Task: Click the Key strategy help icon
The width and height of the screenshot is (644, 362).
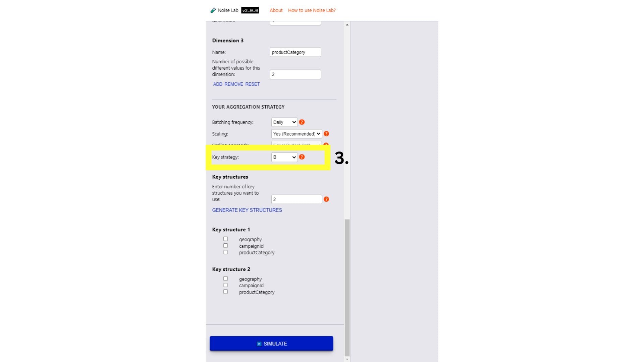Action: coord(302,157)
